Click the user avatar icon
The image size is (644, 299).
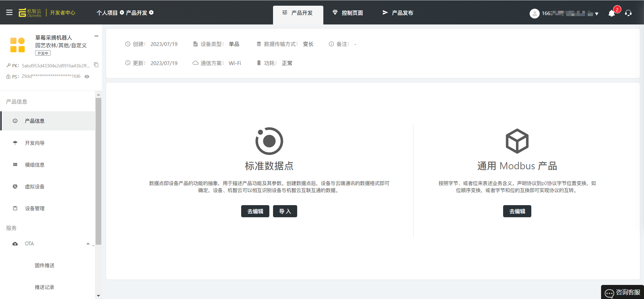[534, 13]
